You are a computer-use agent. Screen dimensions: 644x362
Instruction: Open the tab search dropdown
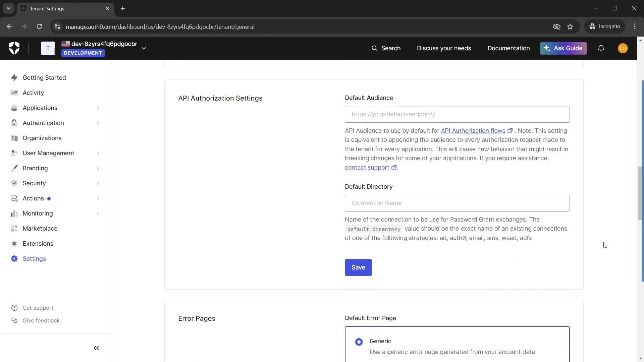[x=8, y=8]
